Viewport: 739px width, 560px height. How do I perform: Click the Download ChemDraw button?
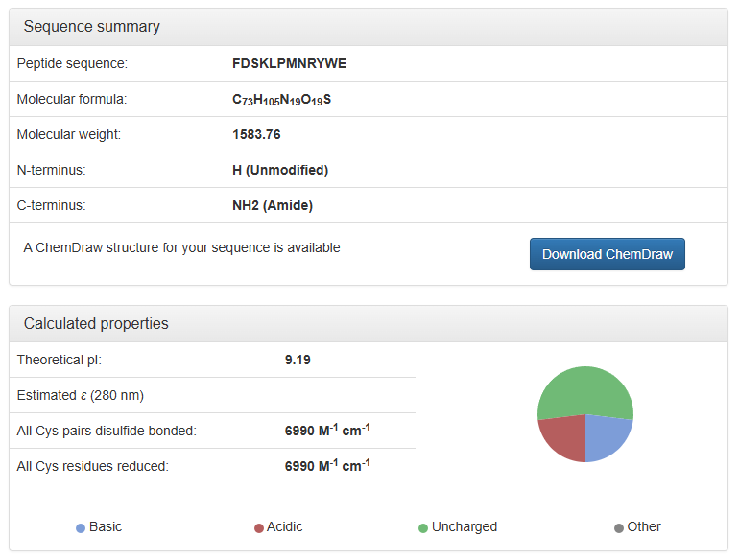click(607, 254)
